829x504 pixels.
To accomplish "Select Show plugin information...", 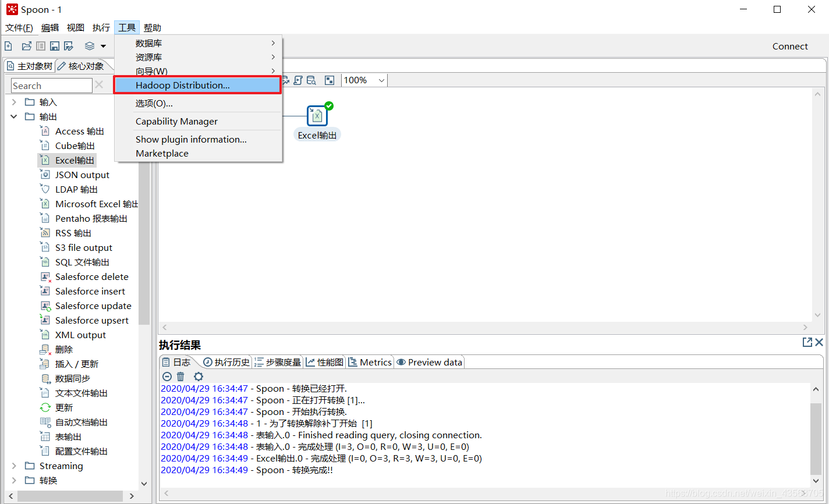I will [199, 139].
